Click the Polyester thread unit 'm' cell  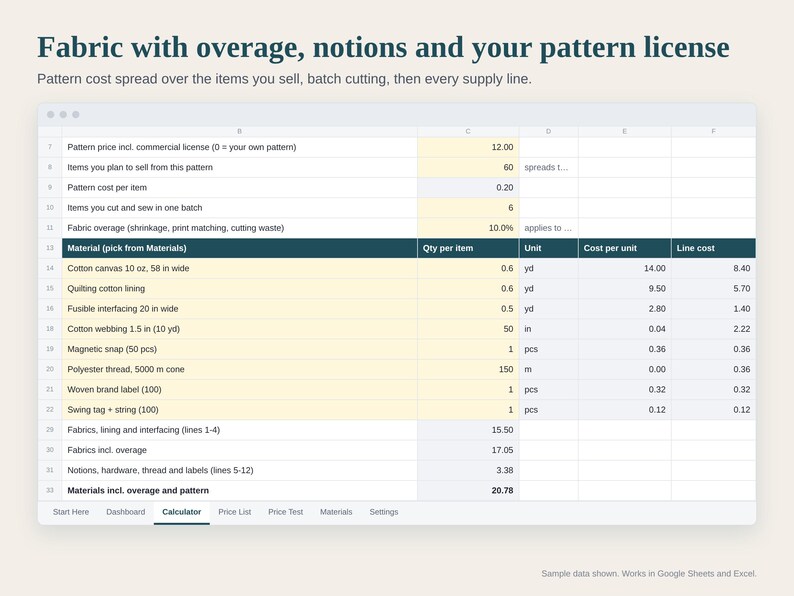click(548, 370)
